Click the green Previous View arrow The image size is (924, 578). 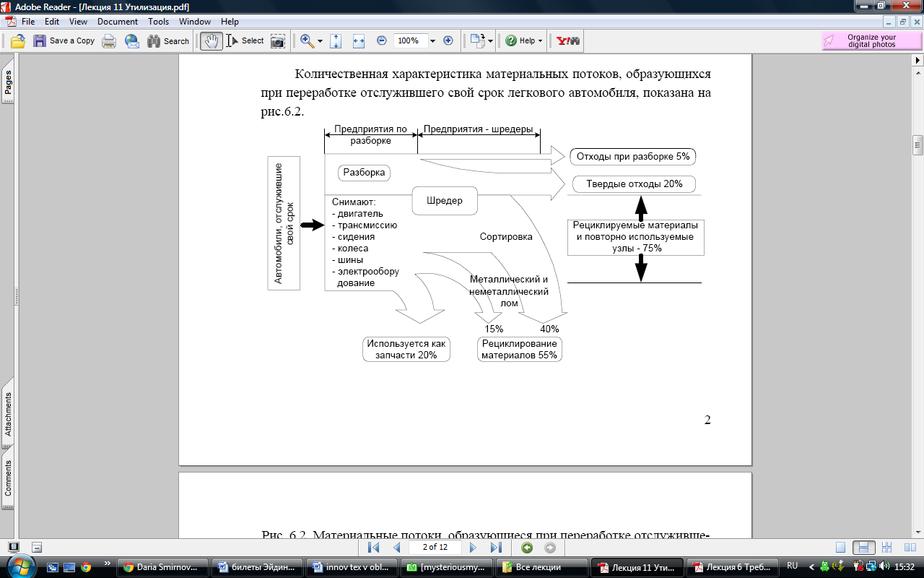pos(527,548)
